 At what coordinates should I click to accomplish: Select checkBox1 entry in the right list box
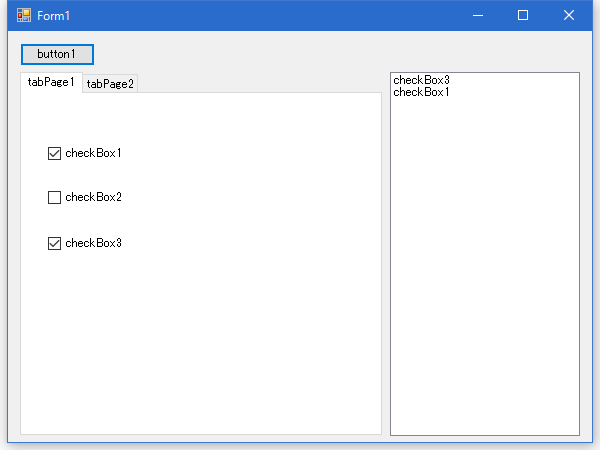pos(421,92)
